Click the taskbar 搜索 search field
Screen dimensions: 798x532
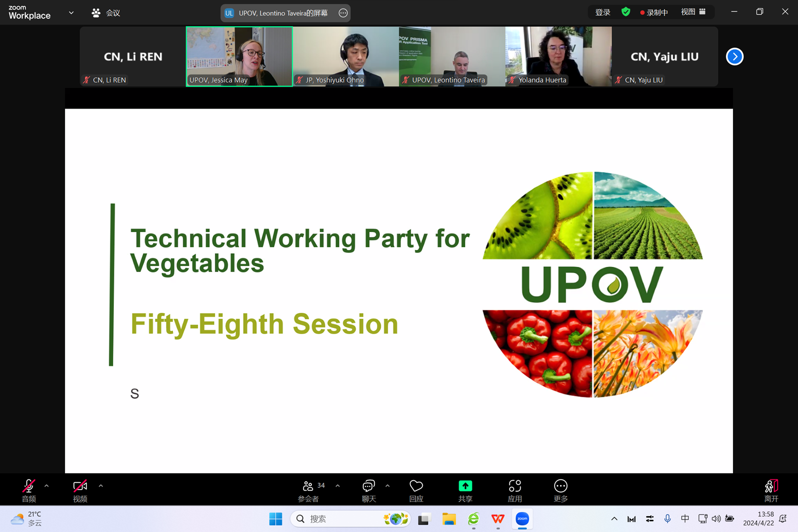click(x=350, y=519)
